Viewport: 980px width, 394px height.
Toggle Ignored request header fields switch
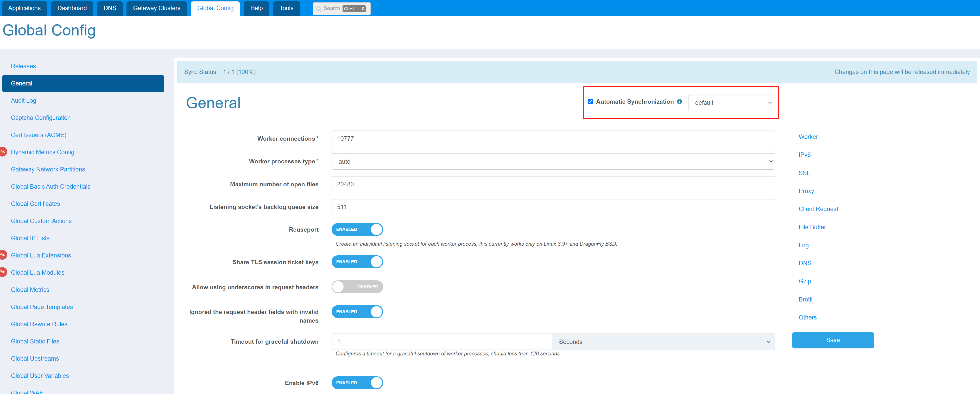click(357, 311)
